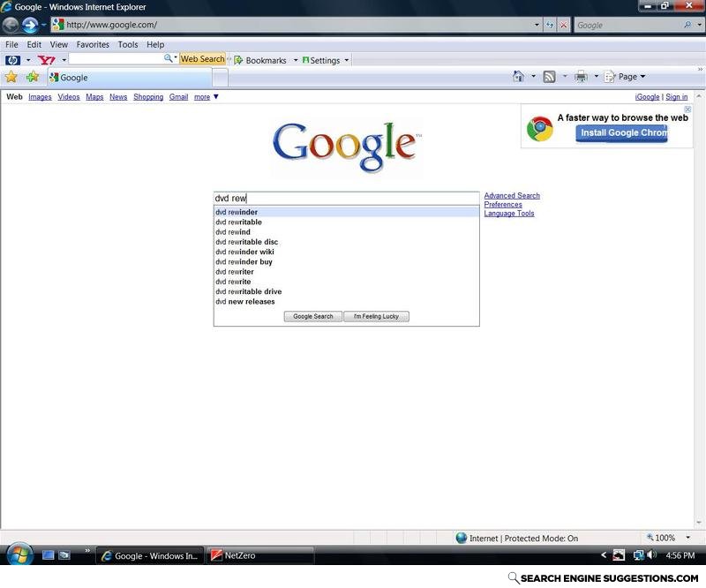706x588 pixels.
Task: Click the Print icon in command bar
Action: (x=581, y=77)
